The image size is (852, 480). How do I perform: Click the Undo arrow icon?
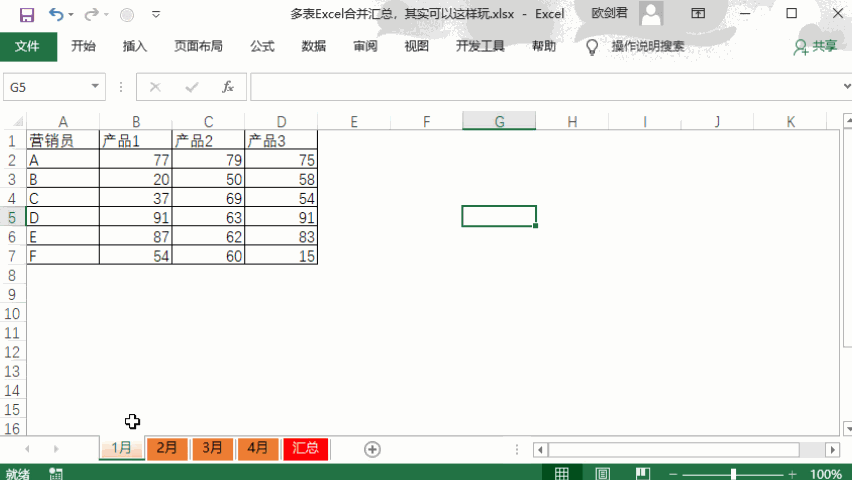pos(55,14)
